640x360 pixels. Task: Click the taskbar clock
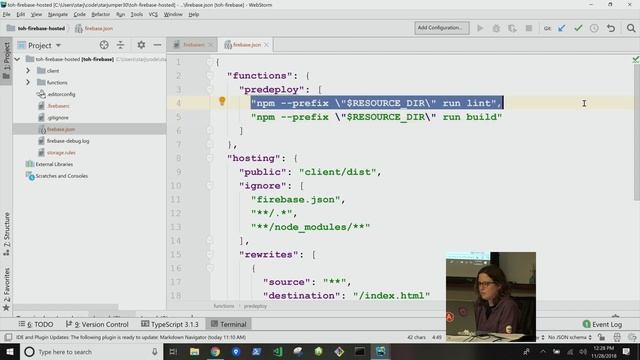coord(604,352)
